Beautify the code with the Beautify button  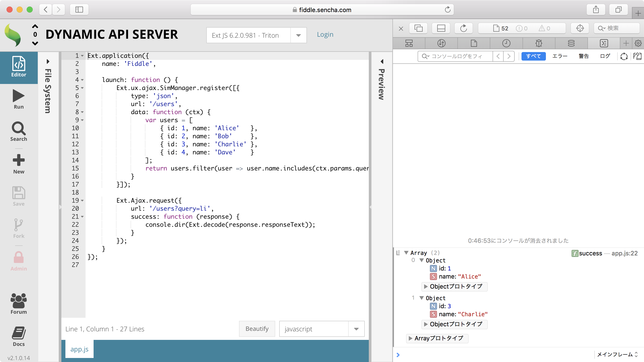(x=257, y=329)
